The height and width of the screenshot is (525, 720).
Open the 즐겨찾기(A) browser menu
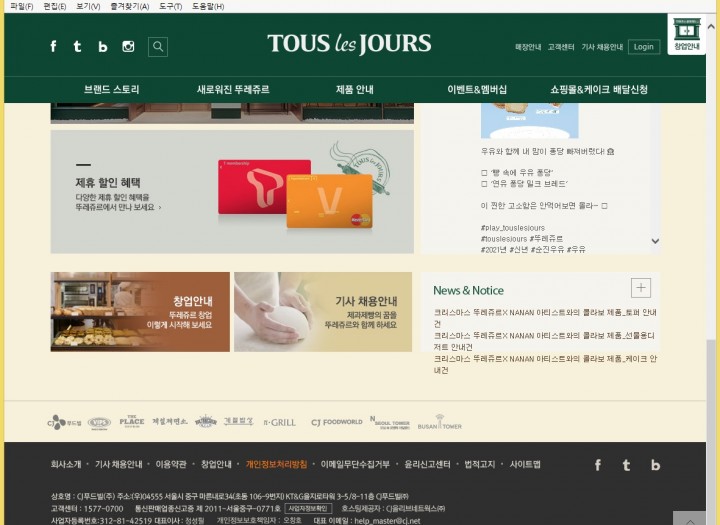(x=129, y=6)
